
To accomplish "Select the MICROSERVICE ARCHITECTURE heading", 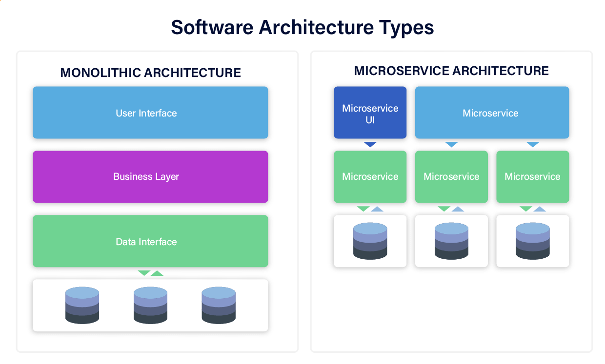I will coord(451,71).
